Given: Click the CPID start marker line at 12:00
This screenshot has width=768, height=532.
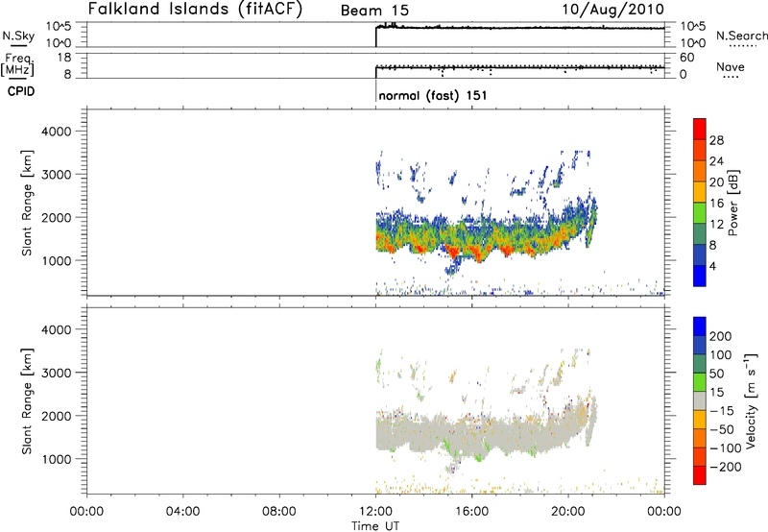Looking at the screenshot, I should click(x=375, y=90).
